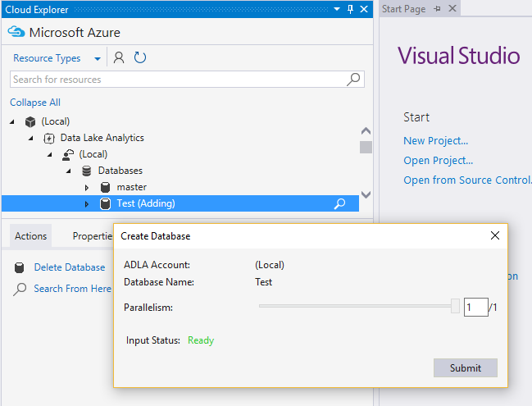Screen dimensions: 532x406
Task: Pin the Start Page tab
Action: 438,9
